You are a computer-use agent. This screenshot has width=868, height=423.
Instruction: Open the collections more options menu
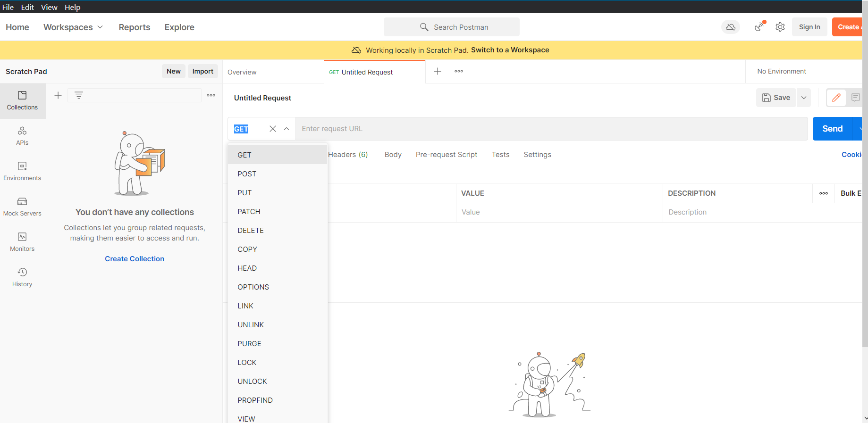211,95
